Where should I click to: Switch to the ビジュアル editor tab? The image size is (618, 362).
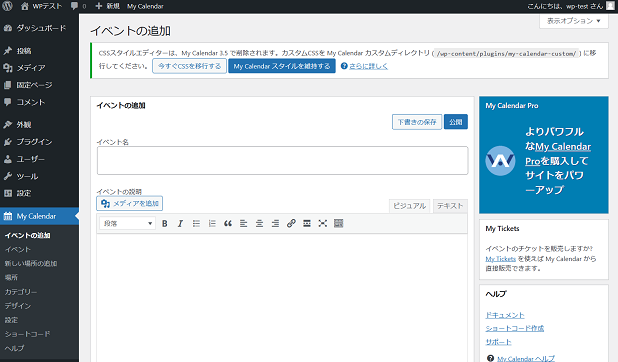[x=410, y=206]
